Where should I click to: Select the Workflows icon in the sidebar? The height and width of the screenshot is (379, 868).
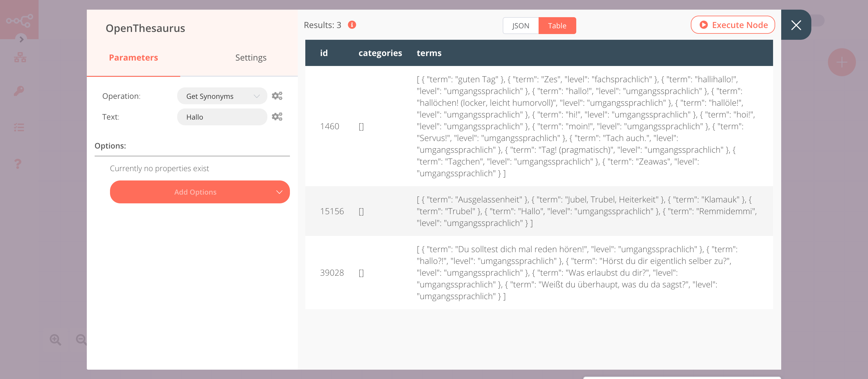point(20,57)
